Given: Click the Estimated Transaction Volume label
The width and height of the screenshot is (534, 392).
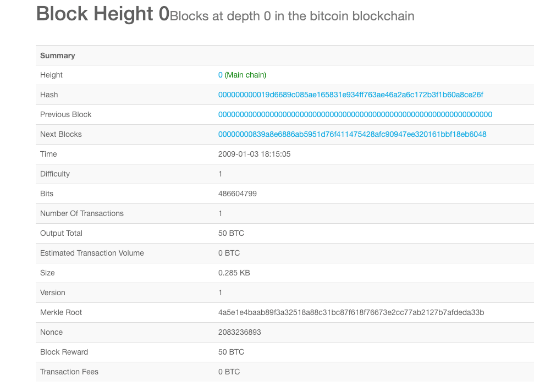Looking at the screenshot, I should (x=92, y=253).
